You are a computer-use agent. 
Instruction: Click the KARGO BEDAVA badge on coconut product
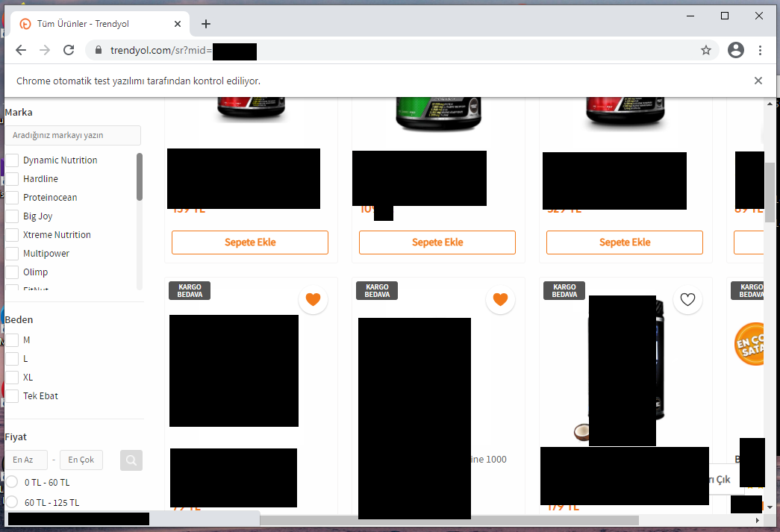click(564, 291)
